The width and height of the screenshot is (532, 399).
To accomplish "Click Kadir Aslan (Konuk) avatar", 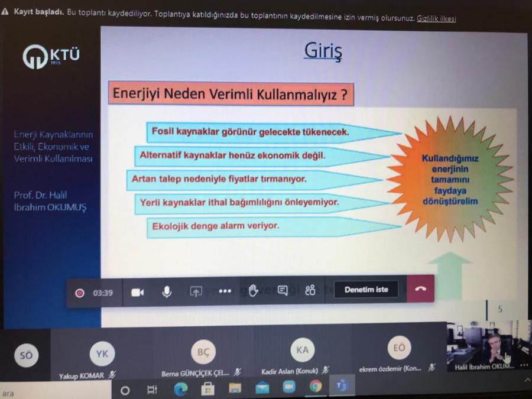I will click(x=302, y=350).
